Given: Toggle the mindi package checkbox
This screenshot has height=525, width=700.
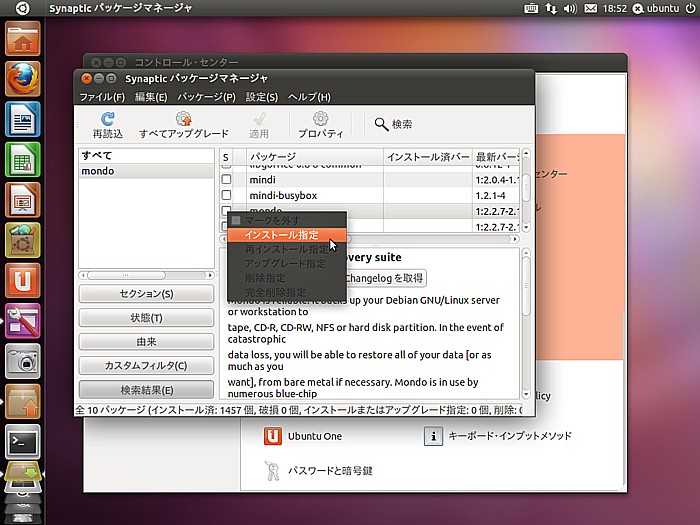Looking at the screenshot, I should 226,179.
